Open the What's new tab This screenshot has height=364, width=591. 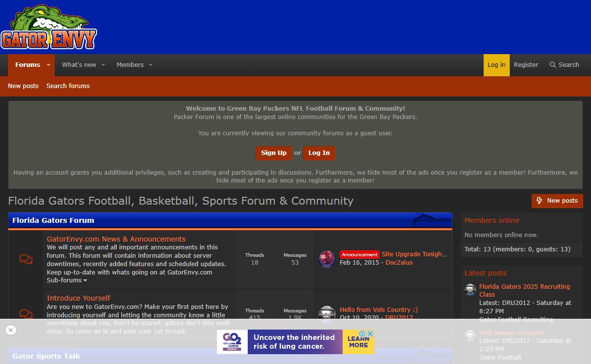coord(79,65)
